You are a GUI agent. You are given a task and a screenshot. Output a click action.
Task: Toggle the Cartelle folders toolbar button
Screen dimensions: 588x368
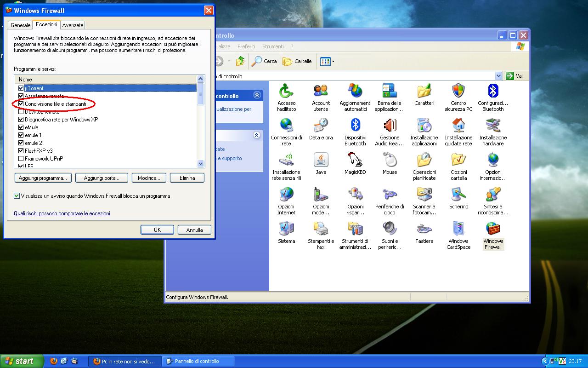297,61
